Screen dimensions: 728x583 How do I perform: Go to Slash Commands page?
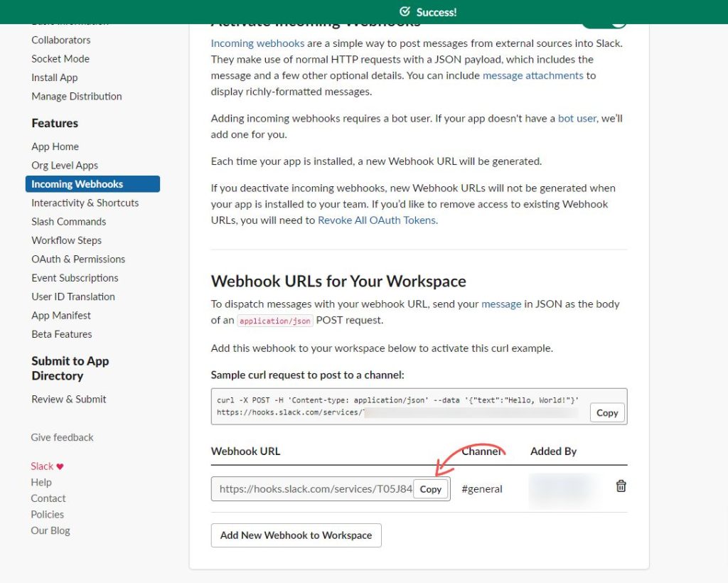point(69,222)
